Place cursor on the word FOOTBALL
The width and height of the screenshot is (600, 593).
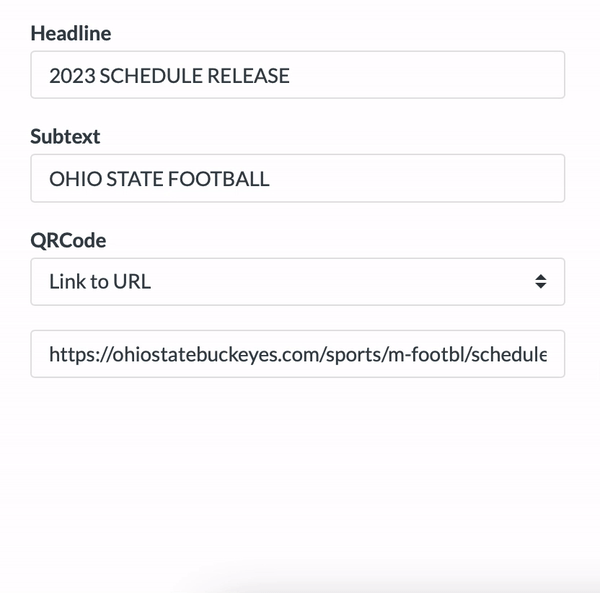click(x=218, y=179)
